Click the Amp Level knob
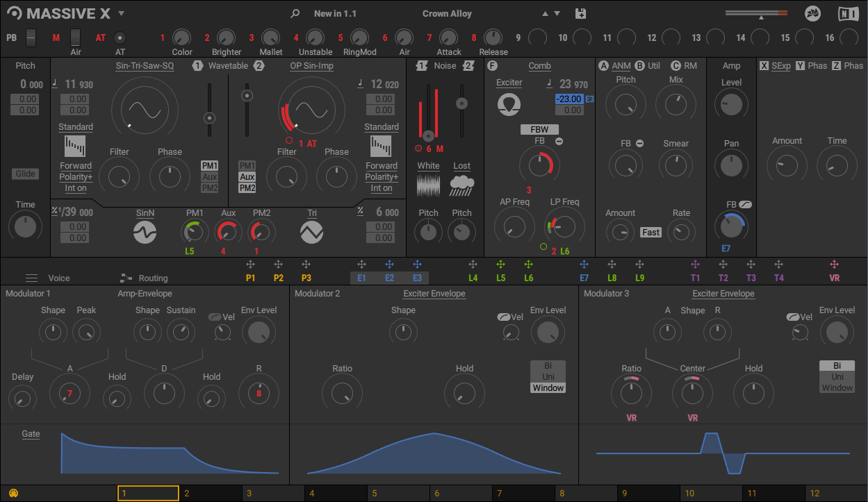 [x=731, y=104]
